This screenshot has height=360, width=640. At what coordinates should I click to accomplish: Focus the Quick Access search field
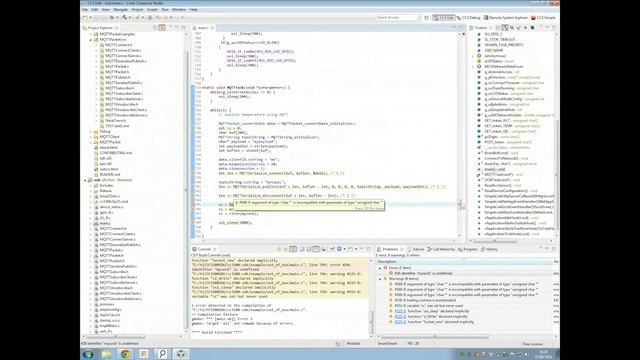coord(397,18)
